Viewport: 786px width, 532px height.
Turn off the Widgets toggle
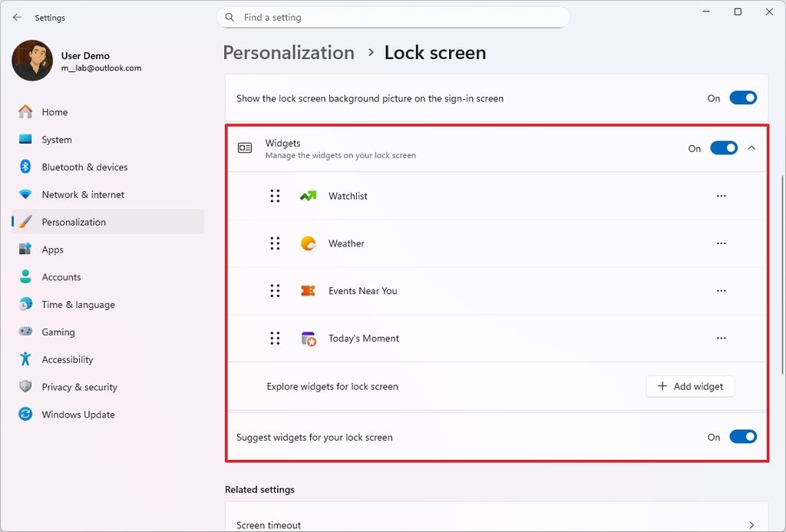[723, 148]
